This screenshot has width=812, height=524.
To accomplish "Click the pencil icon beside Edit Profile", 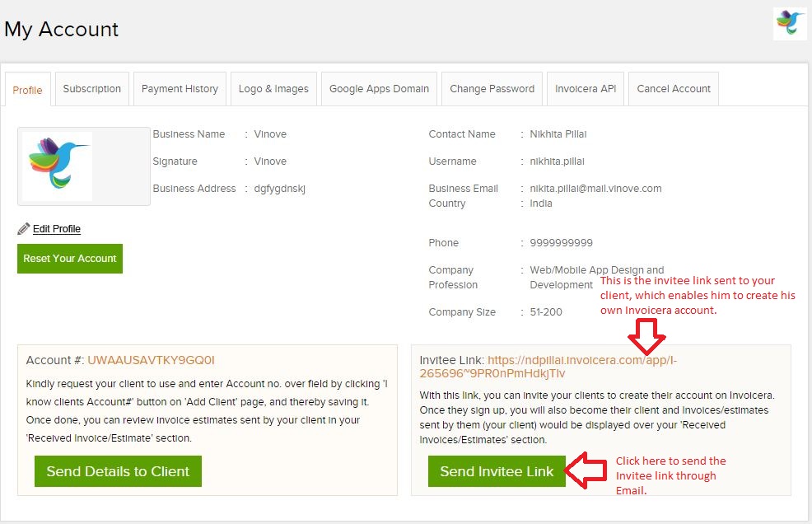I will (x=23, y=228).
